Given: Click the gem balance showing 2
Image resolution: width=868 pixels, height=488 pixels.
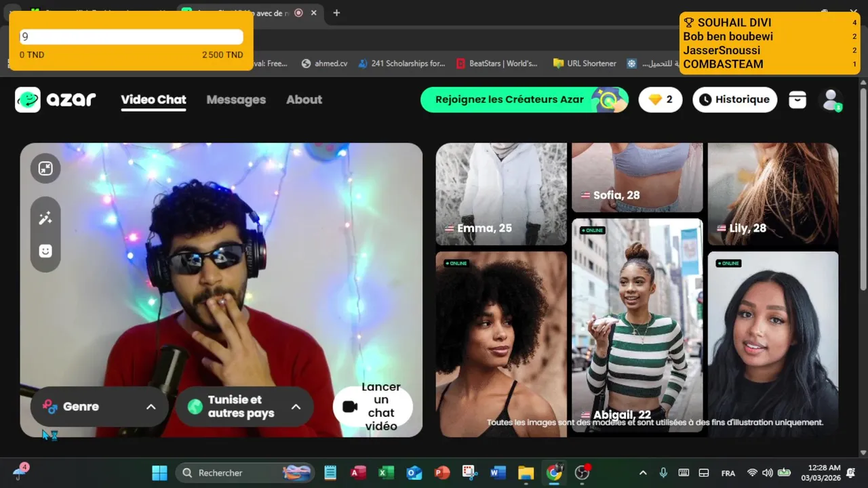Looking at the screenshot, I should pos(660,100).
